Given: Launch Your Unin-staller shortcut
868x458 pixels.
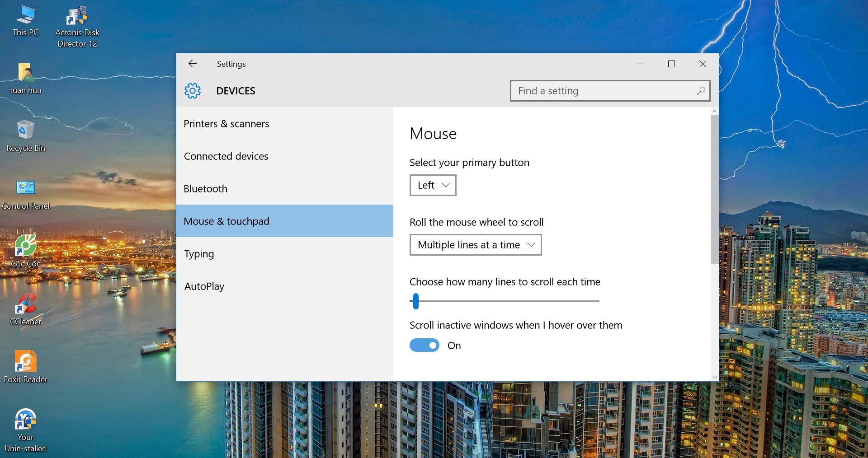Looking at the screenshot, I should (x=26, y=430).
